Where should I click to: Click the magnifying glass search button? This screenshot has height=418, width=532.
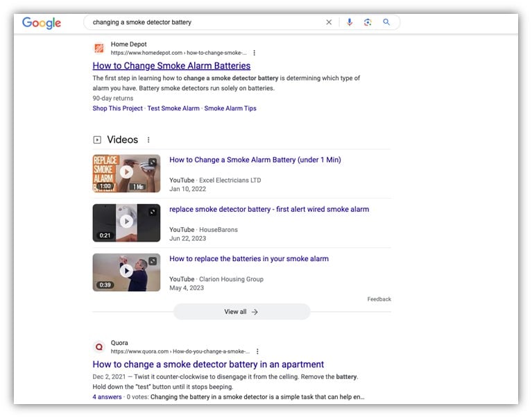[386, 22]
